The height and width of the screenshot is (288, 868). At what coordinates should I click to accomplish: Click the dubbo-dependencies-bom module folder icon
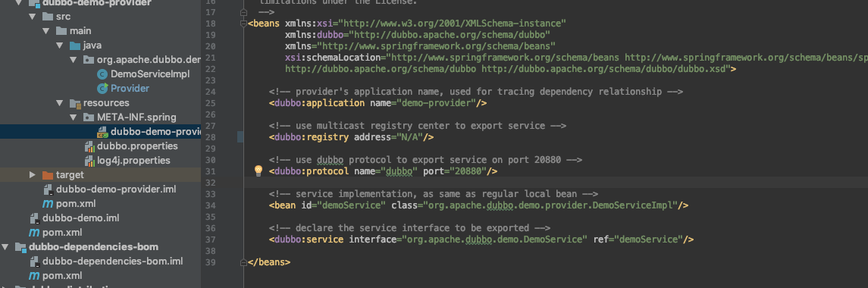(20, 247)
